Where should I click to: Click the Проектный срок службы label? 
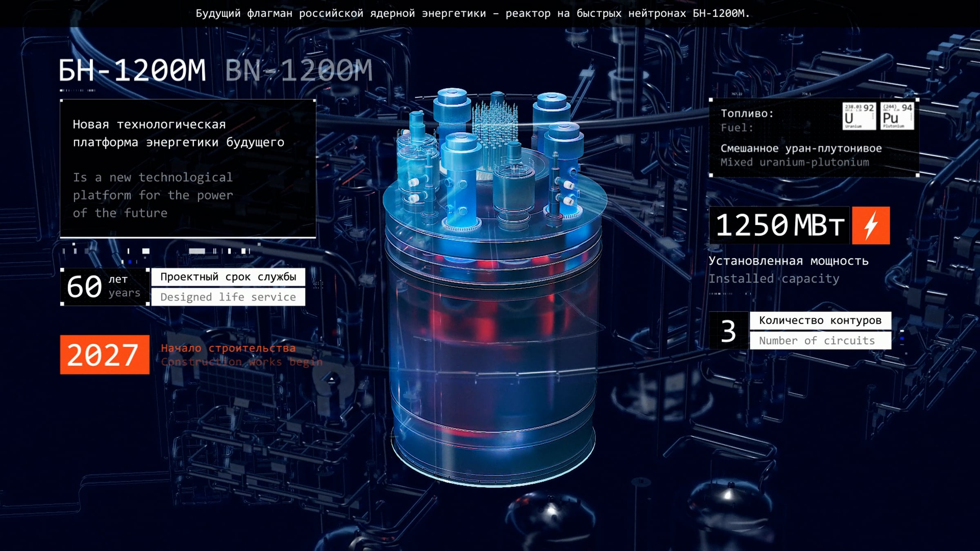click(x=228, y=277)
